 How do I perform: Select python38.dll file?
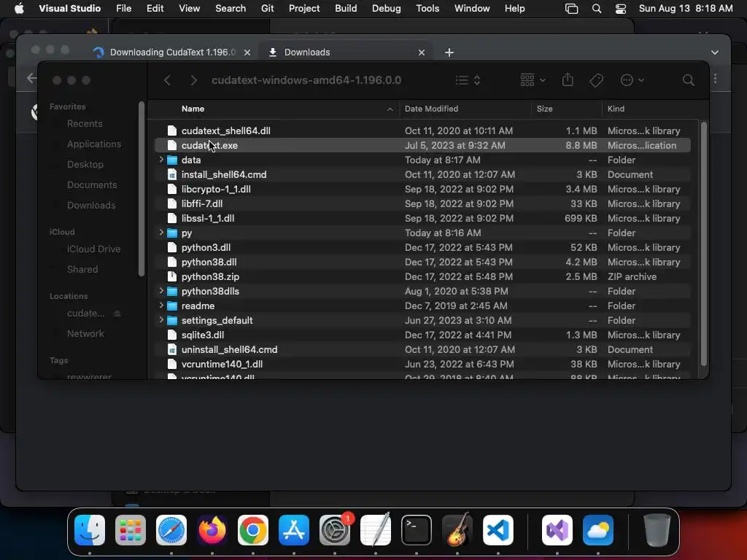coord(422,262)
